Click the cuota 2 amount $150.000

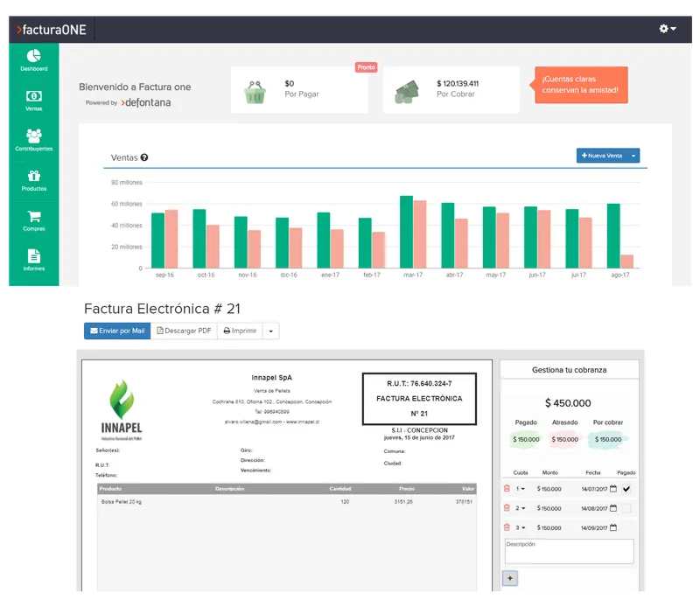coord(549,508)
